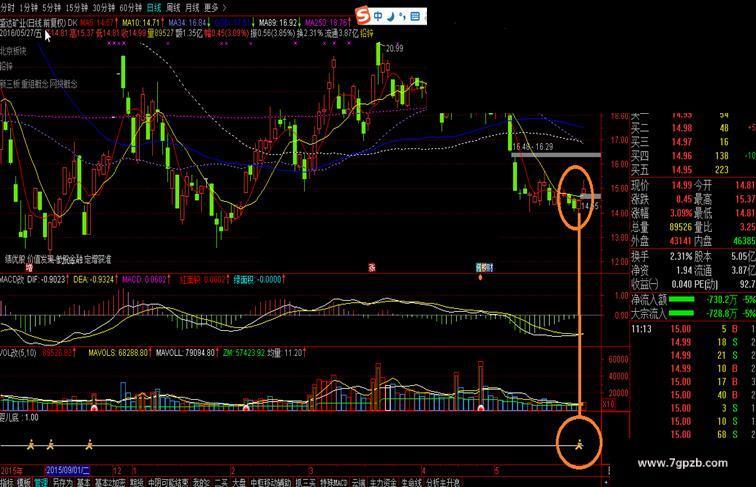Screen dimensions: 756x487
Task: Select the 分析主升浪 template tab
Action: pyautogui.click(x=443, y=482)
